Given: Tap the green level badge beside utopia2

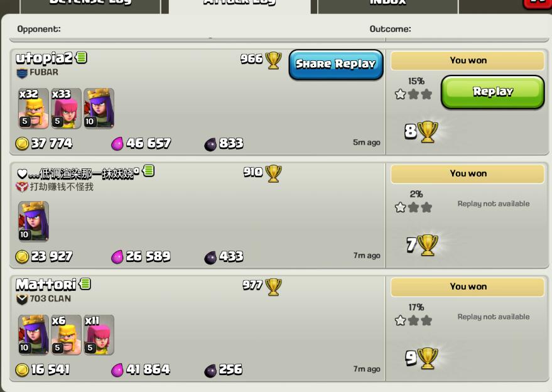Looking at the screenshot, I should pyautogui.click(x=81, y=57).
